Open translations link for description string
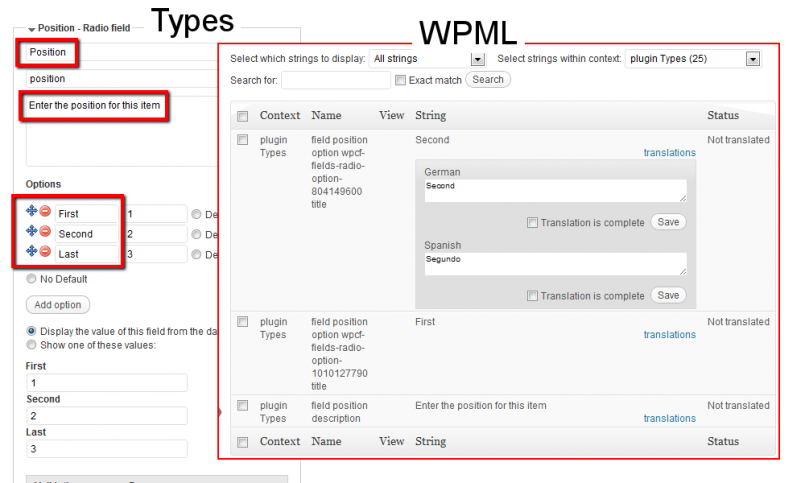805x483 pixels. [669, 418]
